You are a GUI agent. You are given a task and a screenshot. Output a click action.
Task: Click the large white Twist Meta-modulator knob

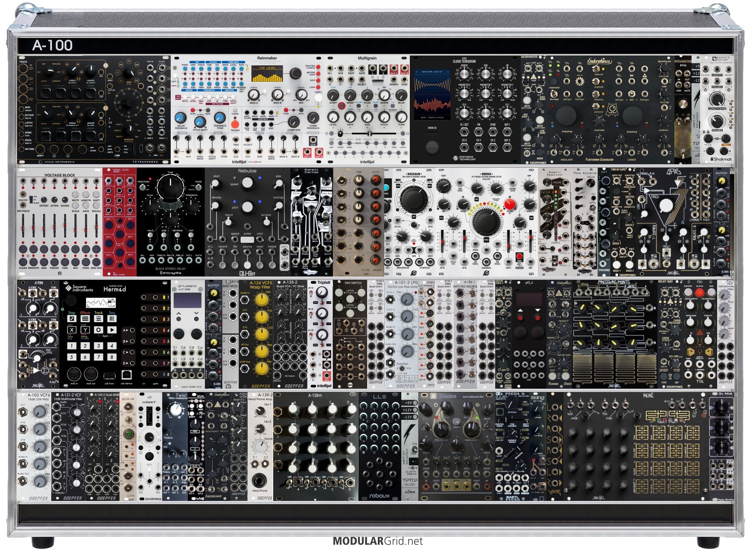coord(175,410)
